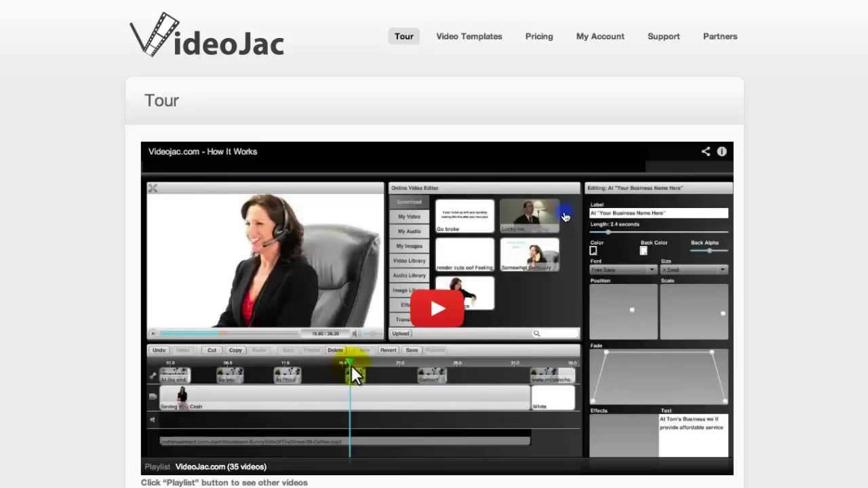Click the 'Contact' text clip on timeline
The image size is (868, 488).
coord(432,375)
